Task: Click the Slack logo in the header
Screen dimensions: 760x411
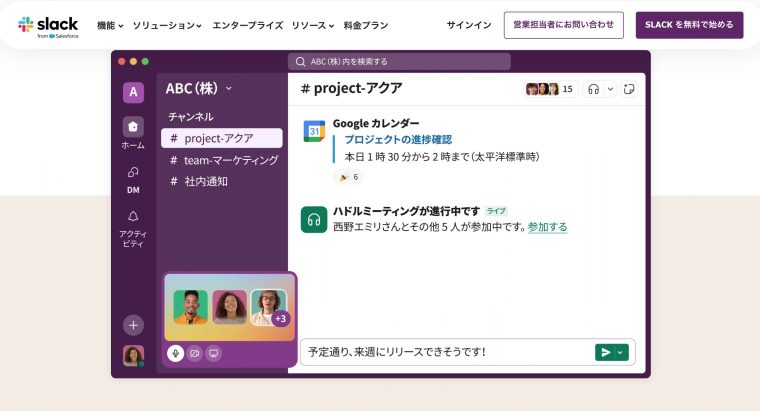Action: (47, 25)
